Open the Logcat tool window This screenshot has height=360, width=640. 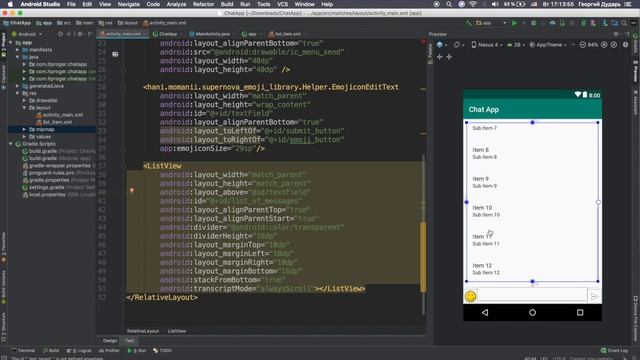pos(79,351)
